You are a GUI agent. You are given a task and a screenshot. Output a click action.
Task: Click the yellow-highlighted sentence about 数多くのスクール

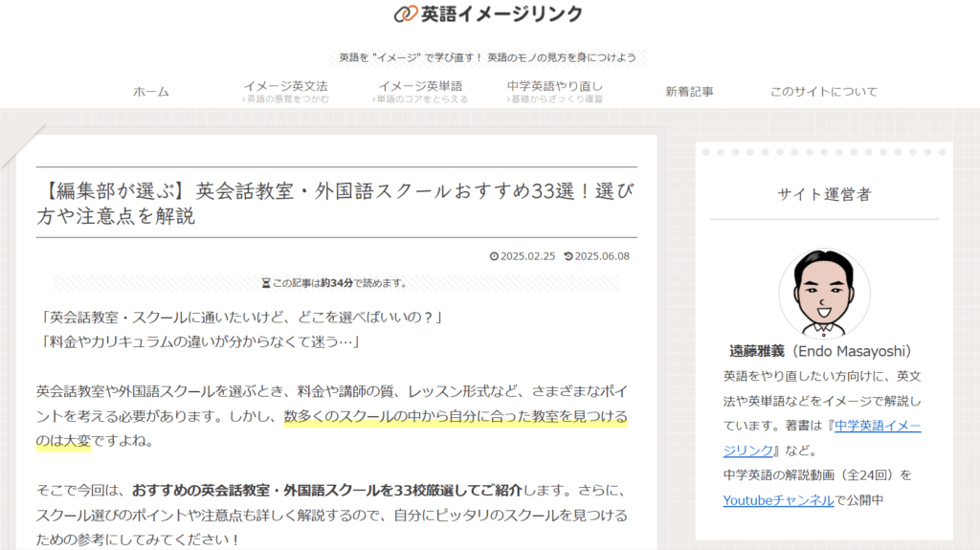[x=456, y=417]
